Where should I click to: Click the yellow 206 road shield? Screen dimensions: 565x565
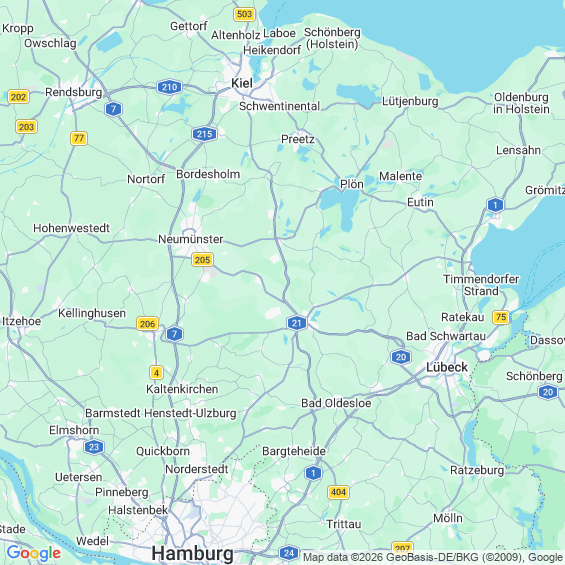[x=147, y=324]
